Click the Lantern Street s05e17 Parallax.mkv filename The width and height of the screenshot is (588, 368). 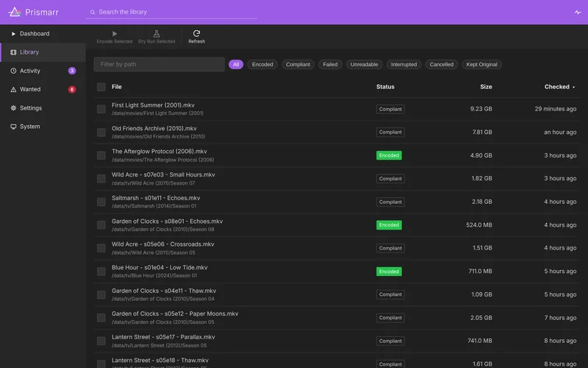coord(163,337)
